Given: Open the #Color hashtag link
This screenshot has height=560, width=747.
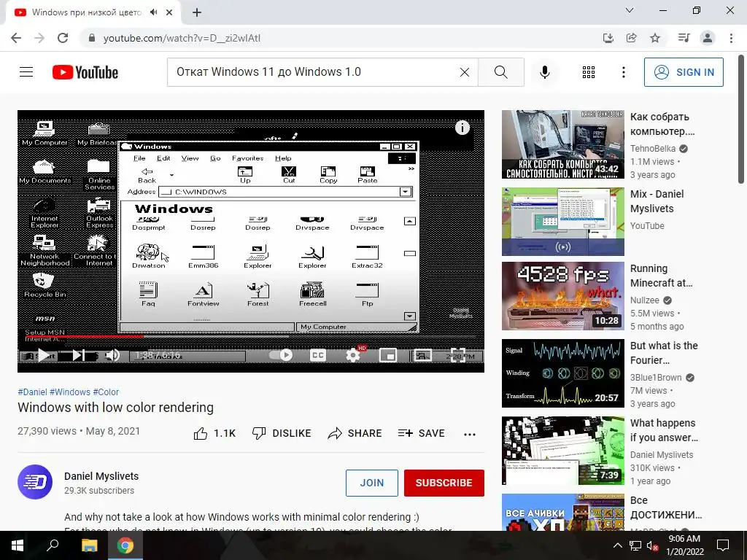Looking at the screenshot, I should point(106,392).
